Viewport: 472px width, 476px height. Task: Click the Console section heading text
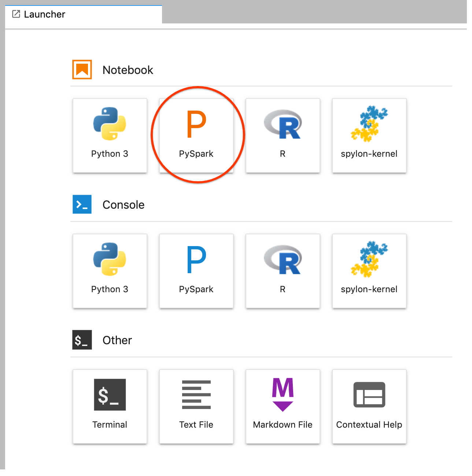pyautogui.click(x=123, y=205)
